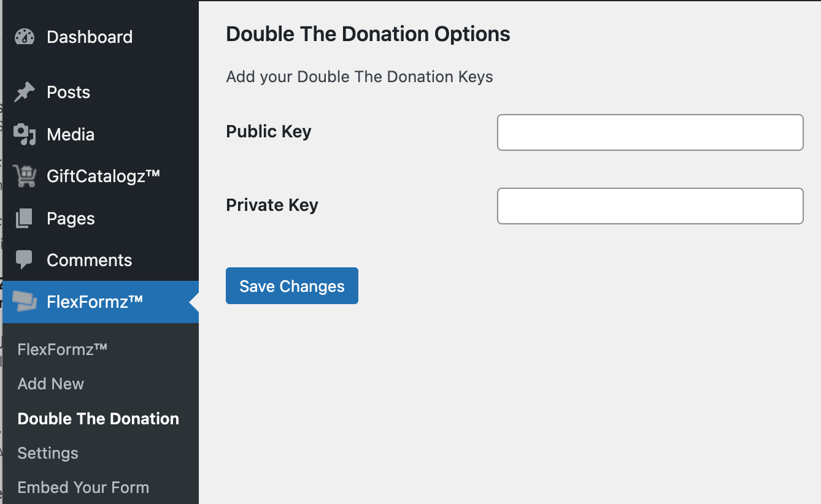Open Settings in the FlexFormz submenu
This screenshot has width=821, height=504.
pyautogui.click(x=48, y=453)
